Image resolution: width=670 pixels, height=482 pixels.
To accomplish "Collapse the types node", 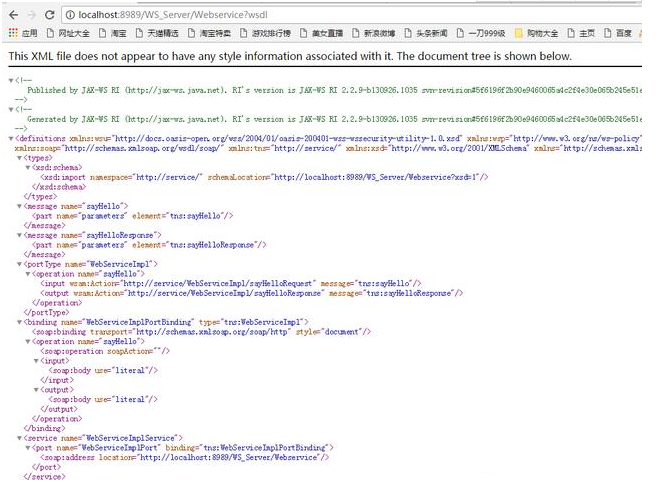I will coord(19,158).
